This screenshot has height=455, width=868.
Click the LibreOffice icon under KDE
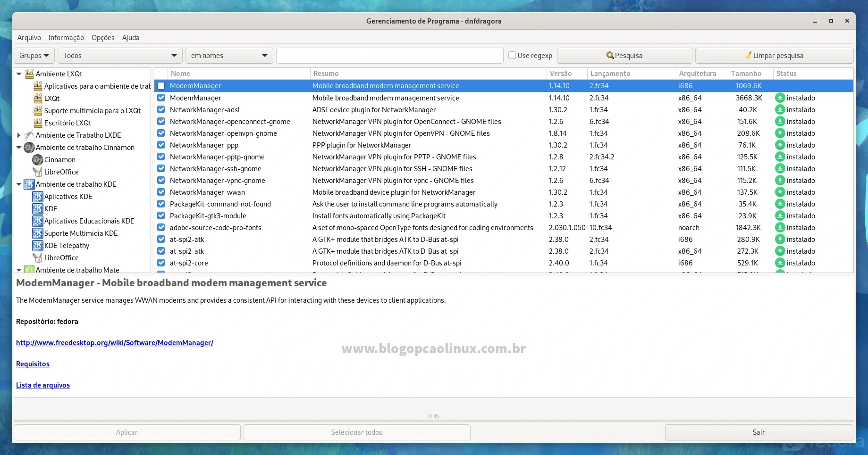[38, 257]
